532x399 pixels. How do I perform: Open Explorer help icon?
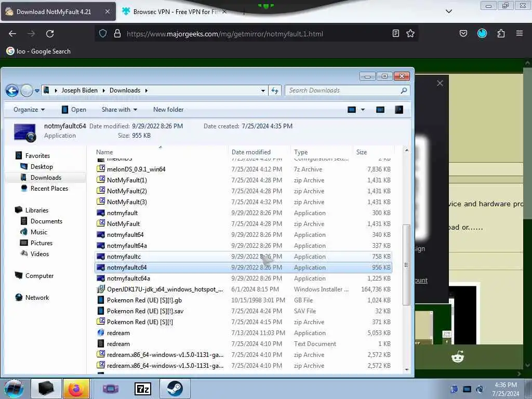399,110
